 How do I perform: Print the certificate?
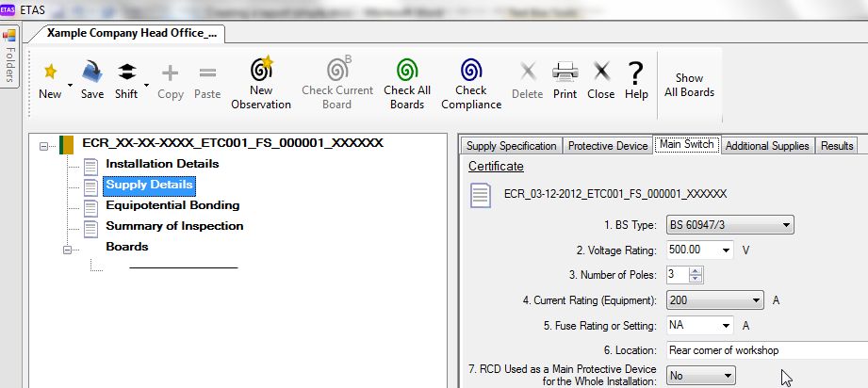coord(565,81)
